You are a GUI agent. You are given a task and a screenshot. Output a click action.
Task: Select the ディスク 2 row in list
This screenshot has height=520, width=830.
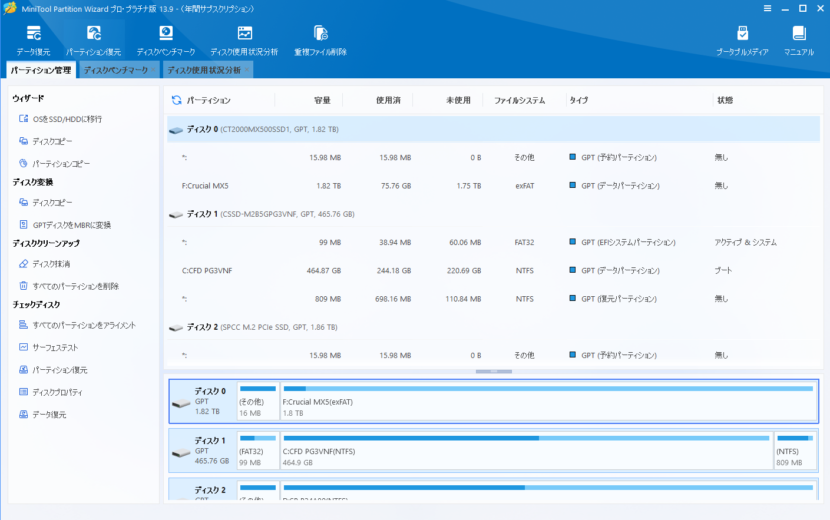pos(493,327)
